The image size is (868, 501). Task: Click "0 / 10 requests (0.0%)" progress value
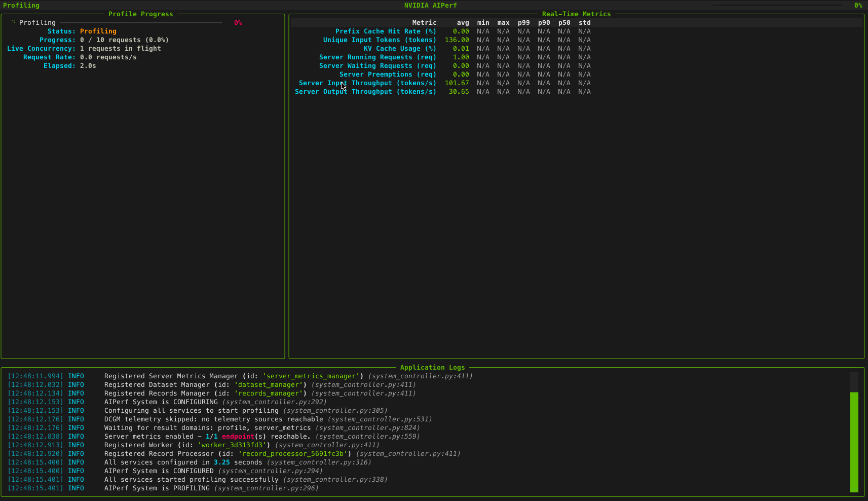point(125,40)
